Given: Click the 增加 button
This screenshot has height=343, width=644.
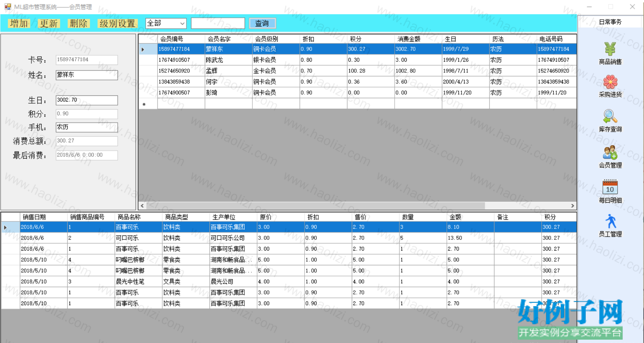Looking at the screenshot, I should (19, 23).
